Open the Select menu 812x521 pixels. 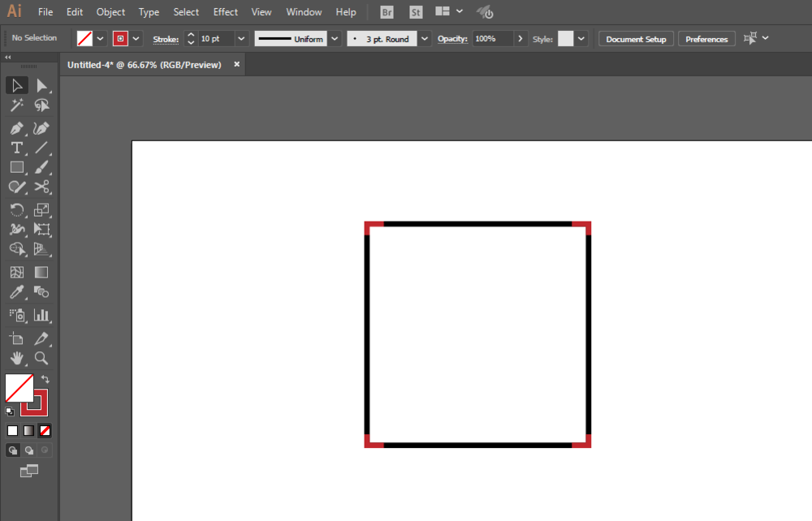186,11
